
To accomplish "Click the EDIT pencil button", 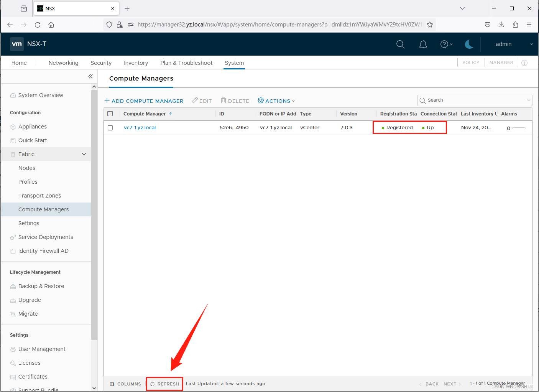I will point(202,101).
